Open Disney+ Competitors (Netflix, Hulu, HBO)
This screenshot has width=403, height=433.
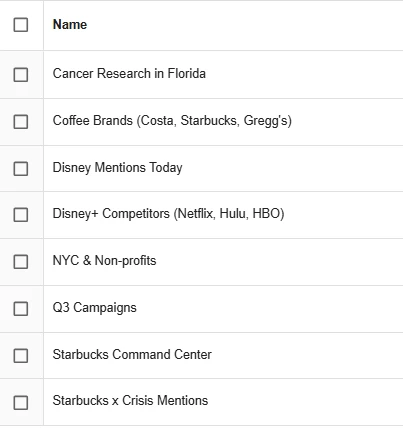point(168,214)
